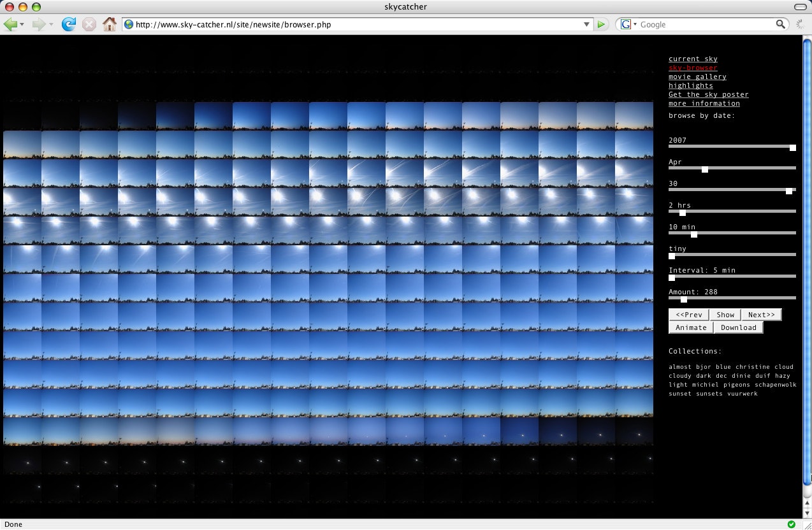Viewport: 812px width, 530px height.
Task: Expand the URL history dropdown arrow
Action: click(x=587, y=24)
